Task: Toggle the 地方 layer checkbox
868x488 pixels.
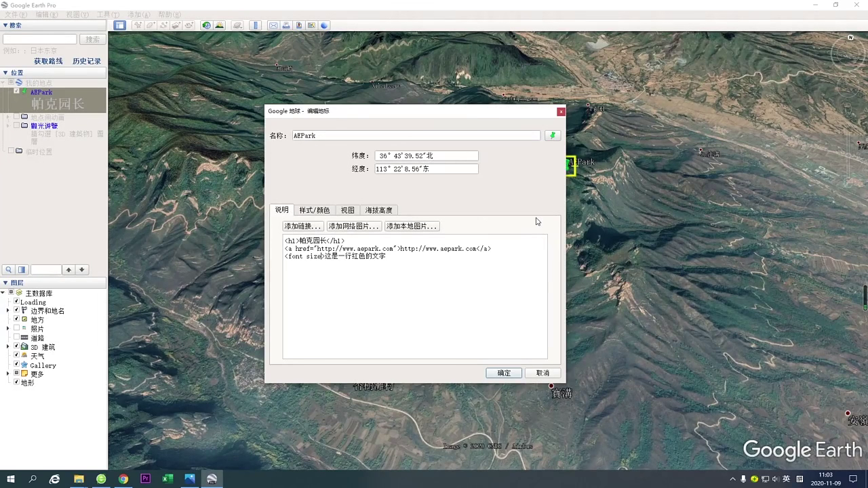Action: tap(17, 319)
